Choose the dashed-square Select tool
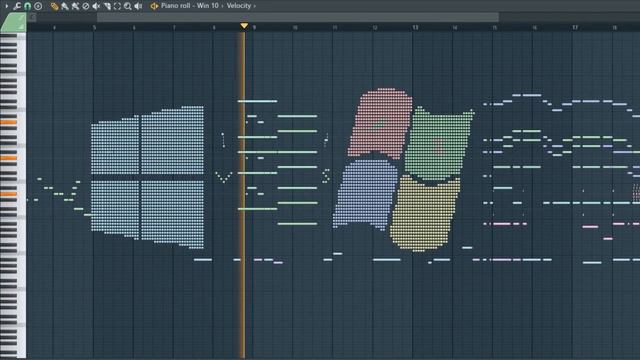The width and height of the screenshot is (640, 360). 117,6
